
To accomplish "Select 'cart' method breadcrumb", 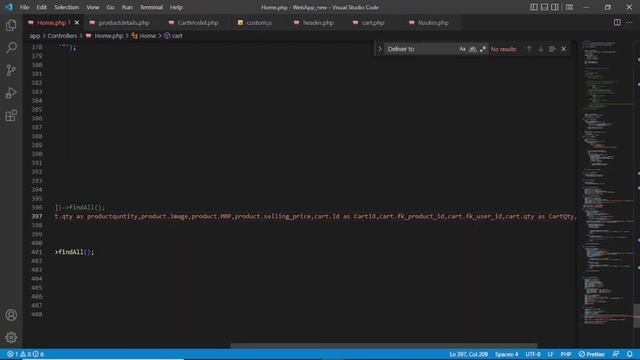I will pyautogui.click(x=177, y=36).
